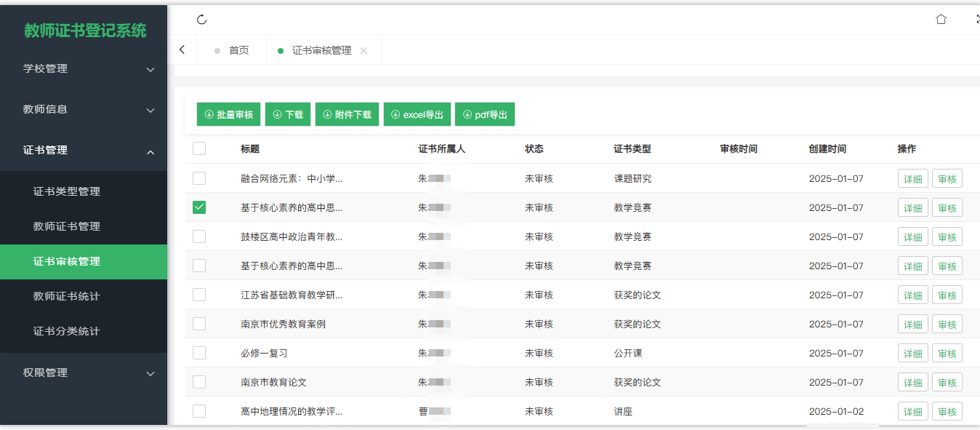Click the green 下载 button
The height and width of the screenshot is (430, 980).
(288, 114)
